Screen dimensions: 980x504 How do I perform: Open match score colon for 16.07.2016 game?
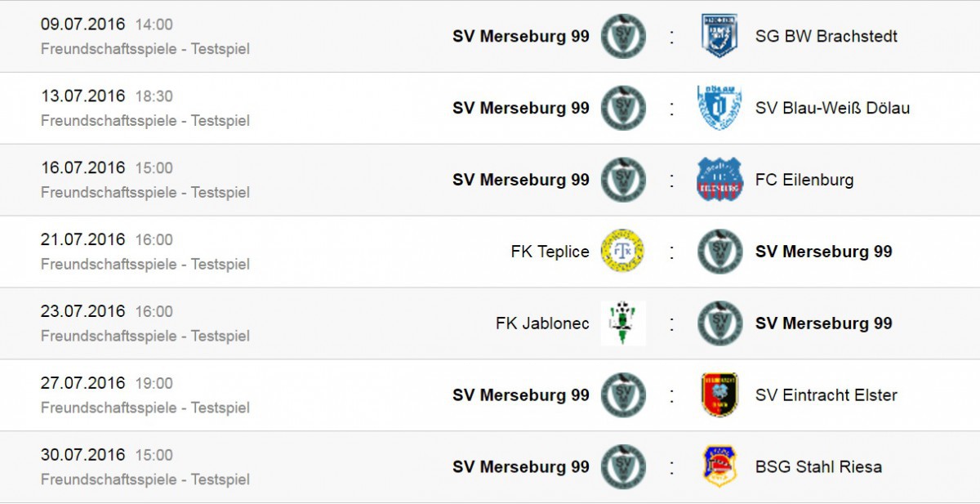pos(672,180)
